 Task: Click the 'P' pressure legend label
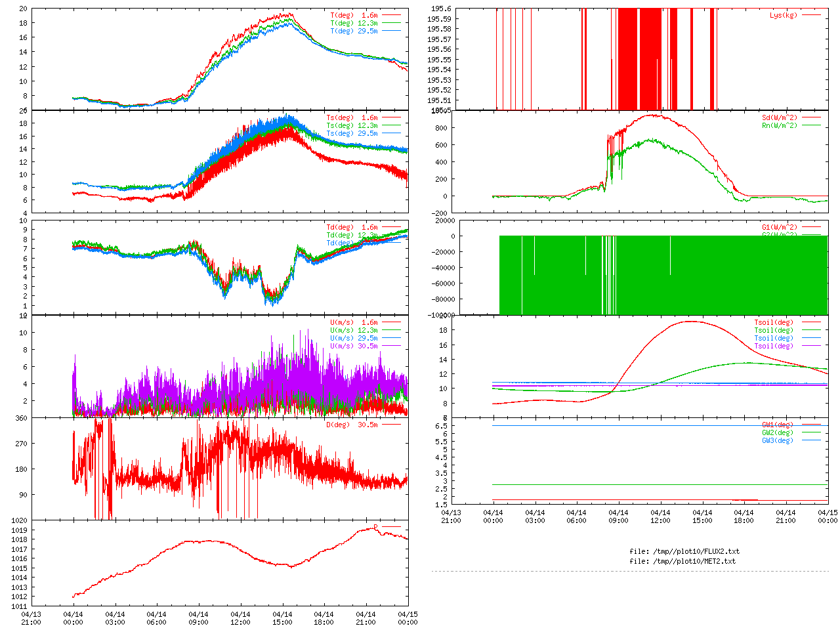376,527
